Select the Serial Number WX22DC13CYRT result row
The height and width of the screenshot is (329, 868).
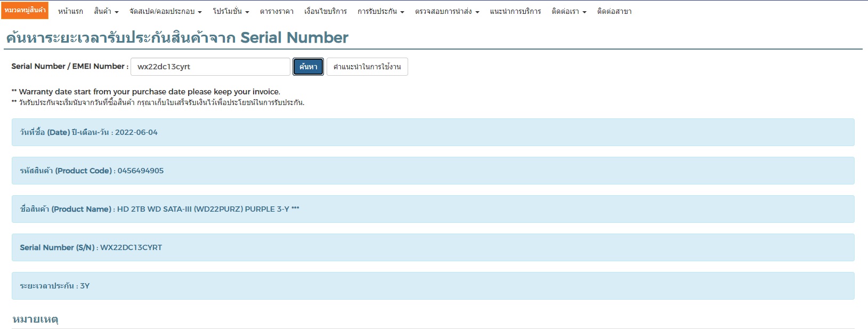click(x=433, y=247)
